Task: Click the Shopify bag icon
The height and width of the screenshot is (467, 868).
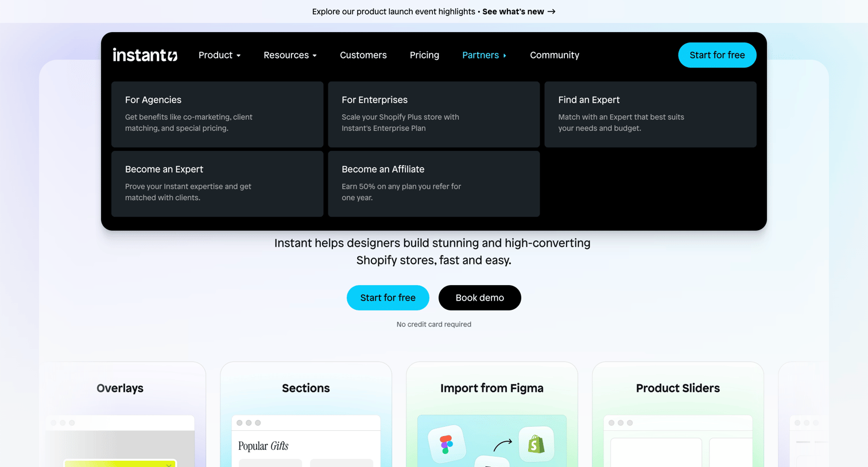Action: pos(536,444)
